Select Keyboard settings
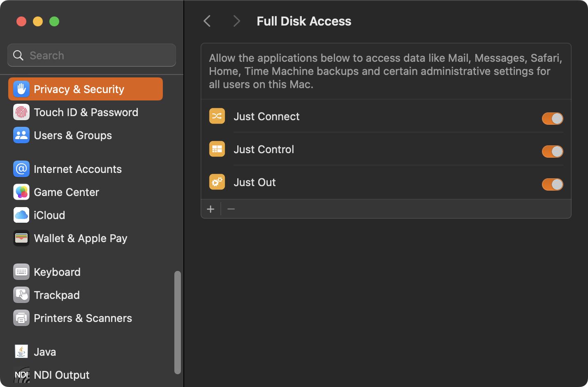Image resolution: width=588 pixels, height=387 pixels. click(x=86, y=272)
